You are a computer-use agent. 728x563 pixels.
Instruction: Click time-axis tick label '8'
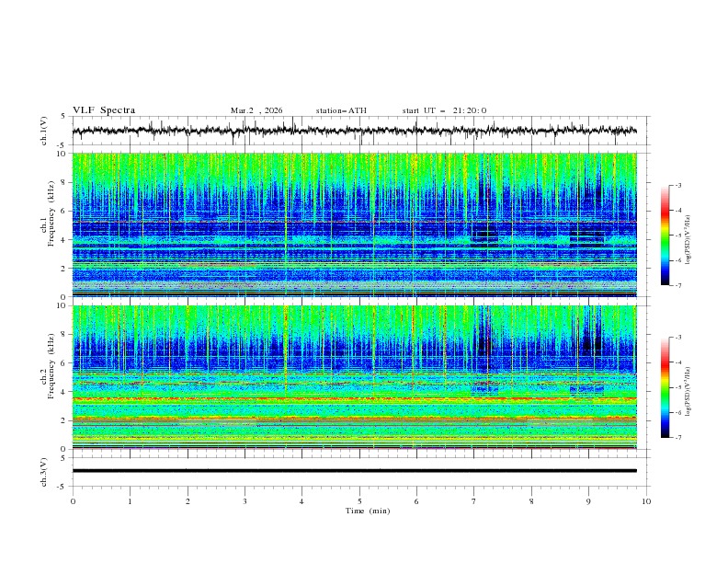531,501
